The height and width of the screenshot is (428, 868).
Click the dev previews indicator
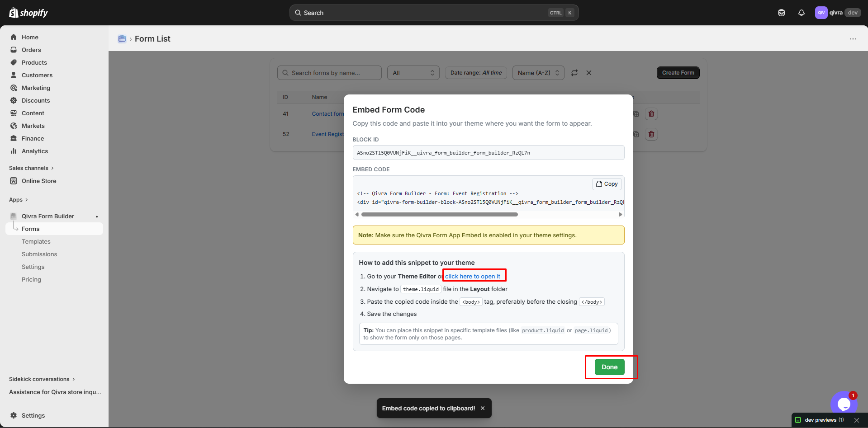820,420
